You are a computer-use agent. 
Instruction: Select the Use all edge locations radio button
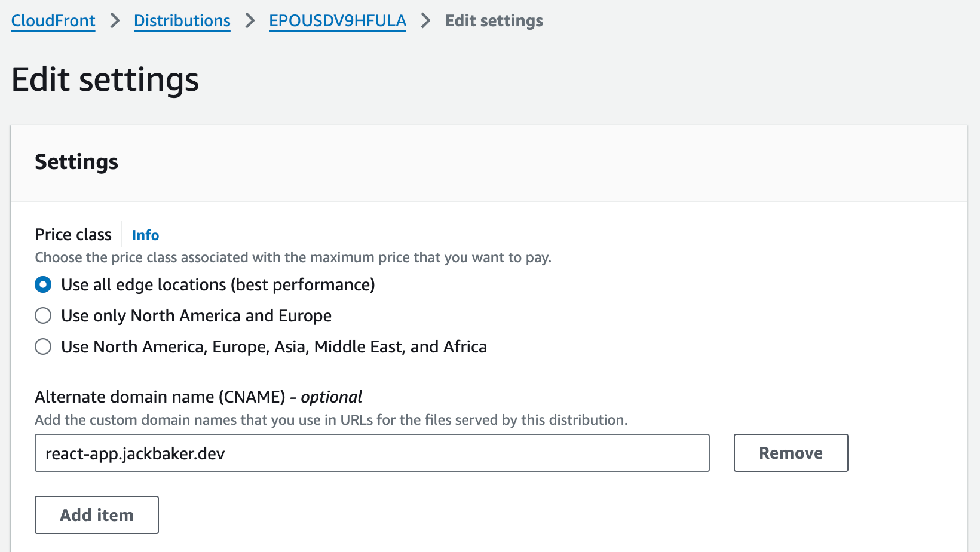click(x=43, y=285)
